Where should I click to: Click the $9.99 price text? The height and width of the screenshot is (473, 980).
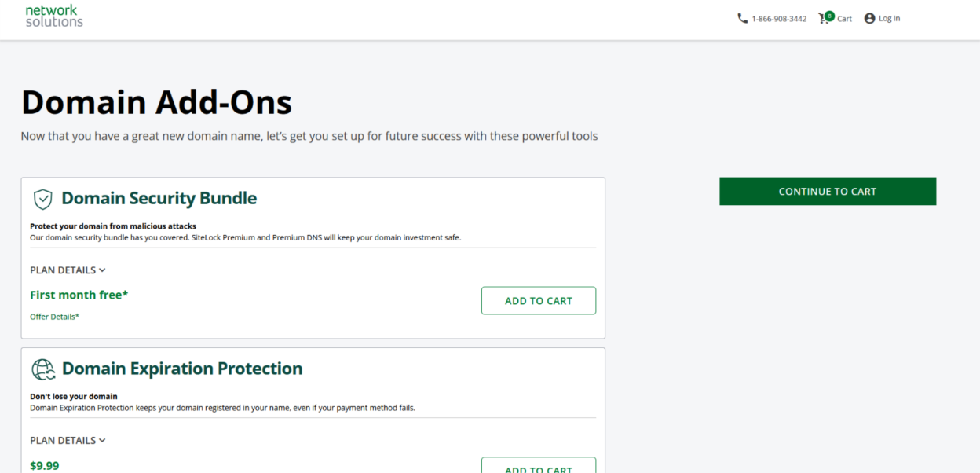pos(45,465)
